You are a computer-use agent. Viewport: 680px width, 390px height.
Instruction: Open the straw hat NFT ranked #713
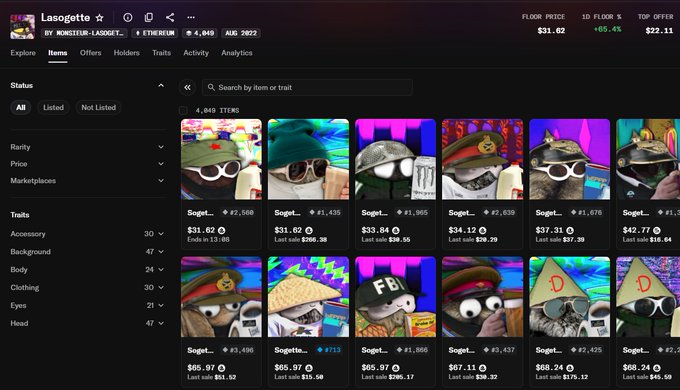[308, 297]
